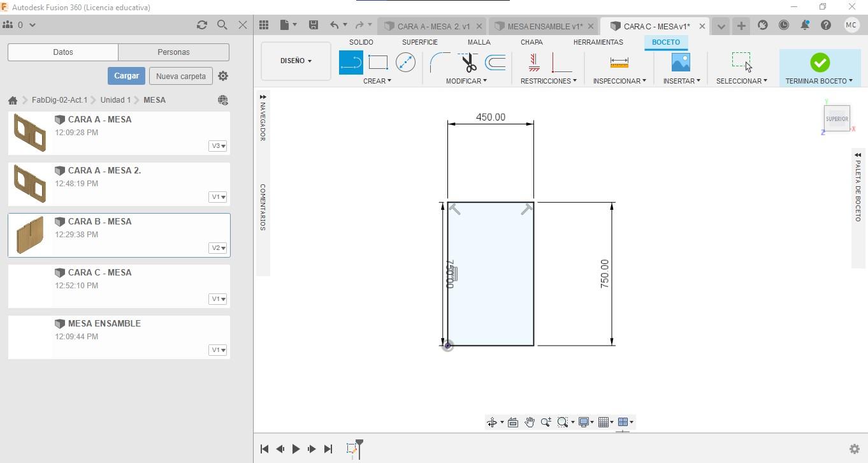Open version dropdown V2 for CARA B - MESA
Viewport: 868px width, 463px height.
pyautogui.click(x=218, y=248)
